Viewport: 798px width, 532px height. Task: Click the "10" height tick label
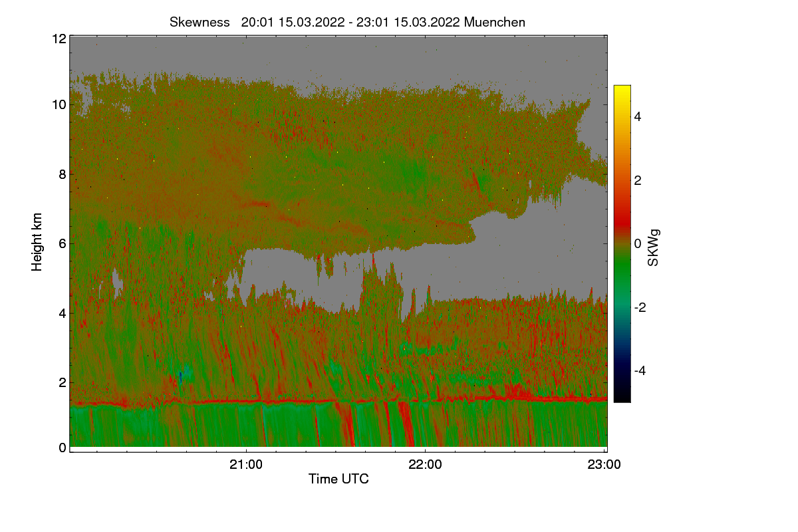tap(59, 104)
